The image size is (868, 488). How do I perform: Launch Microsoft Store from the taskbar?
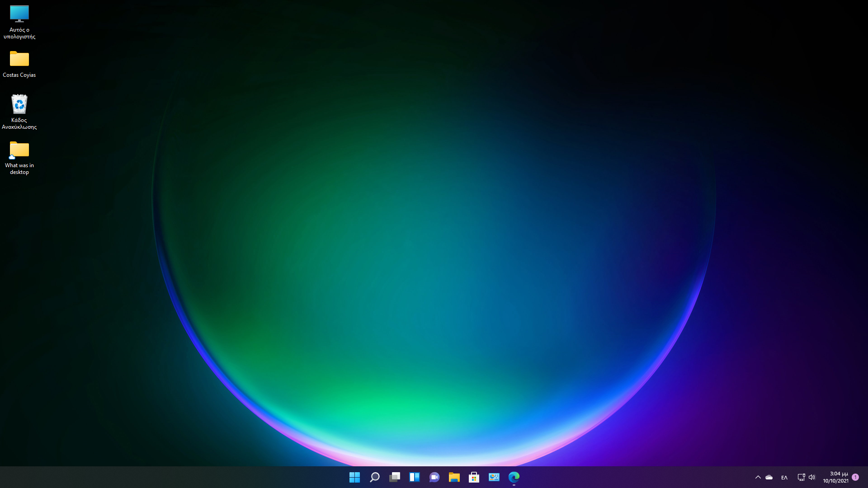474,477
